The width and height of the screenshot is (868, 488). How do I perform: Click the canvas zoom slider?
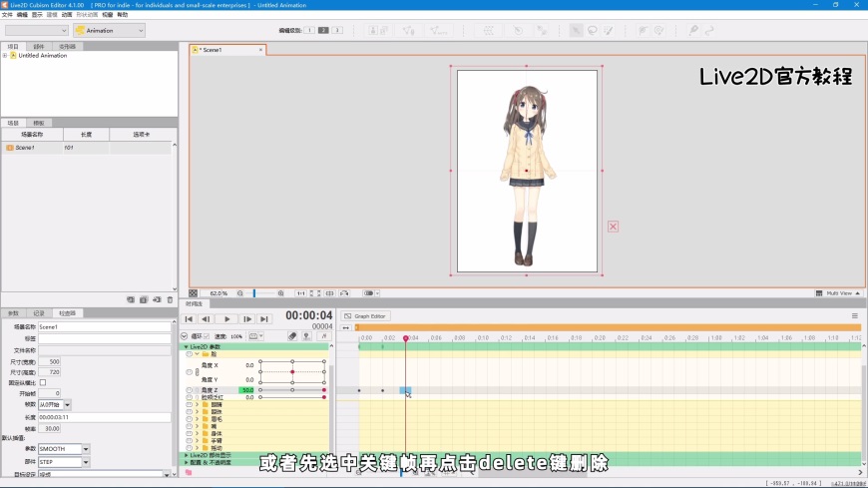[260, 293]
